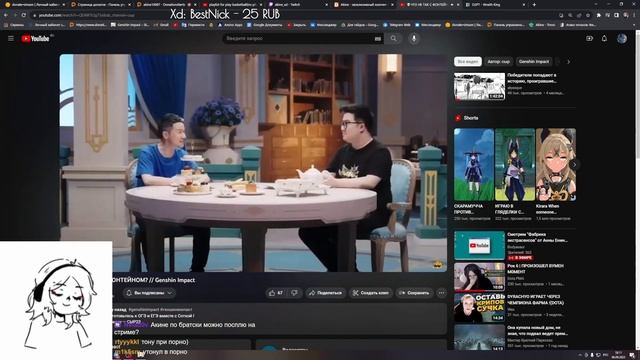Open the on-screen keyboard in search box

[378, 39]
